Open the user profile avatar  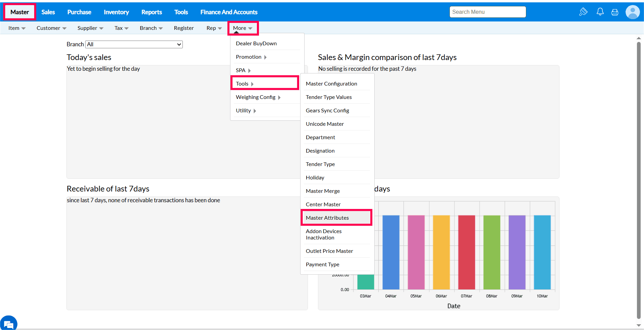633,12
